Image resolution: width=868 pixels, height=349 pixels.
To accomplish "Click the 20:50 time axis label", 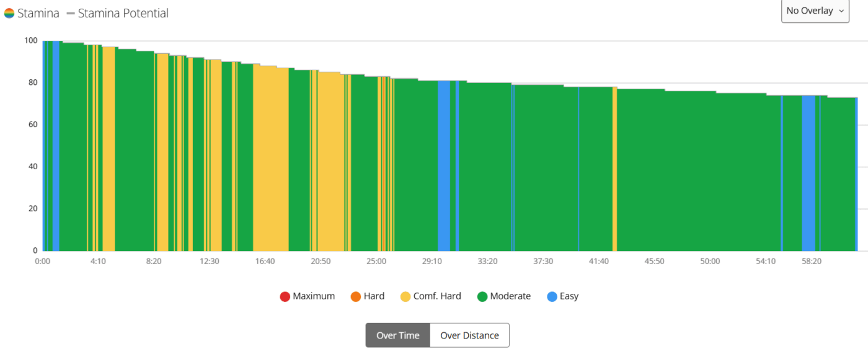I will click(321, 261).
